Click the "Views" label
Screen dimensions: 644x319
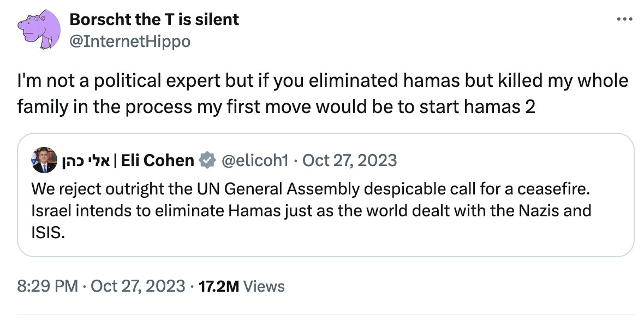pyautogui.click(x=264, y=286)
